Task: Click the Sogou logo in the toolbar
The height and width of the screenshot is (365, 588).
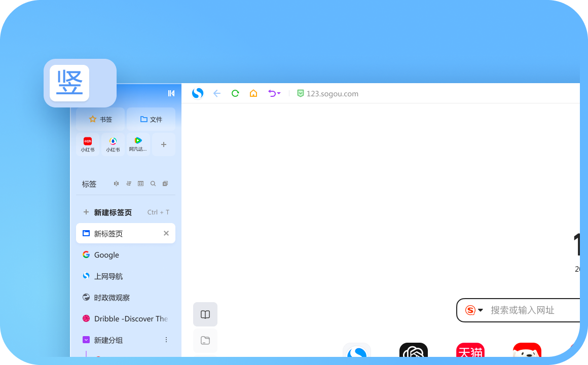Action: 198,93
